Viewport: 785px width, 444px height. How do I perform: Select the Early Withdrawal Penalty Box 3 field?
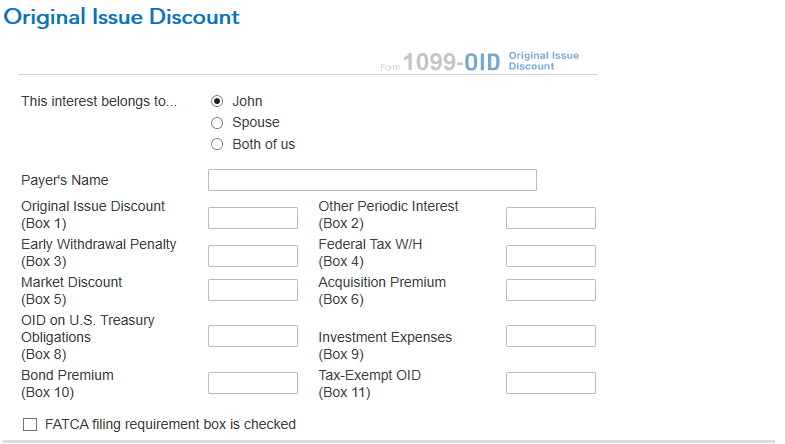[x=252, y=256]
